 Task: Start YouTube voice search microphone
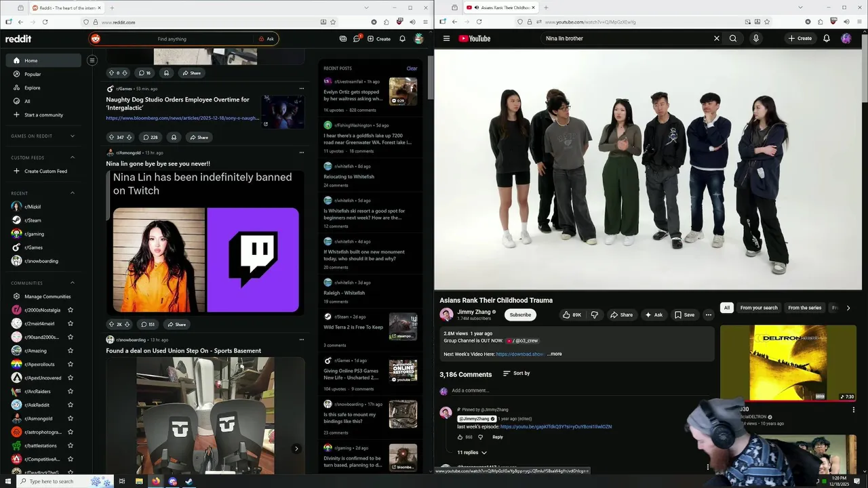(x=756, y=39)
